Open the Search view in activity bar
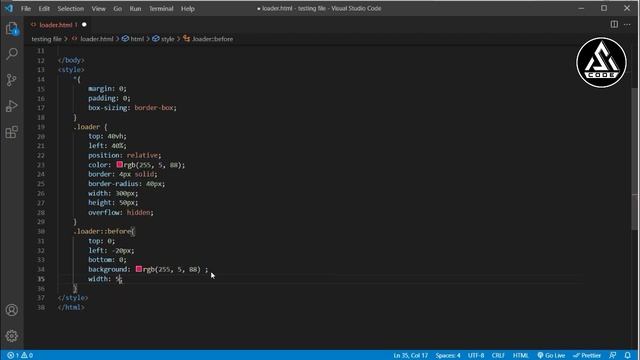This screenshot has width=640, height=360. pos(12,53)
